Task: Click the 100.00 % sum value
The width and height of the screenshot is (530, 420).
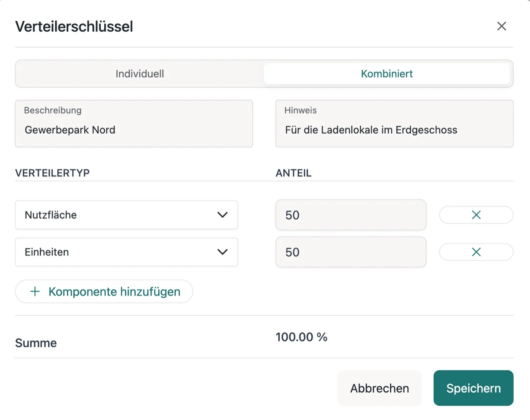Action: coord(302,337)
